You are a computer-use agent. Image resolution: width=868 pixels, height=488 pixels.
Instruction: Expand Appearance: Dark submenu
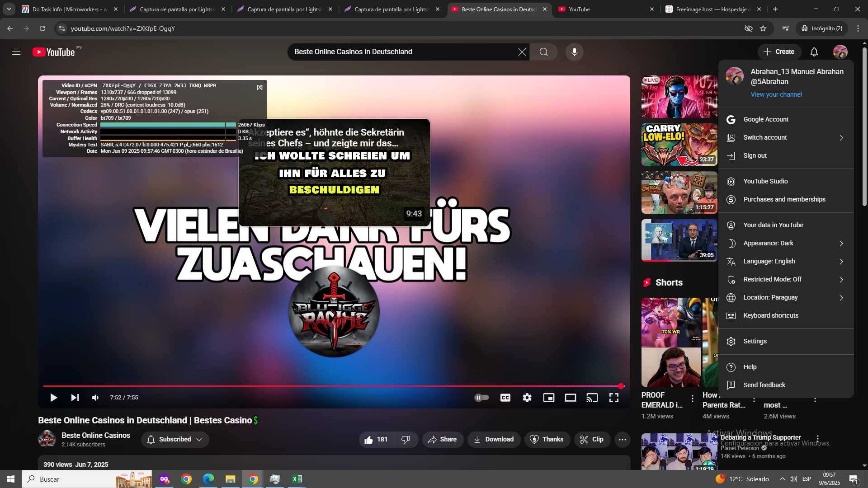coord(786,243)
